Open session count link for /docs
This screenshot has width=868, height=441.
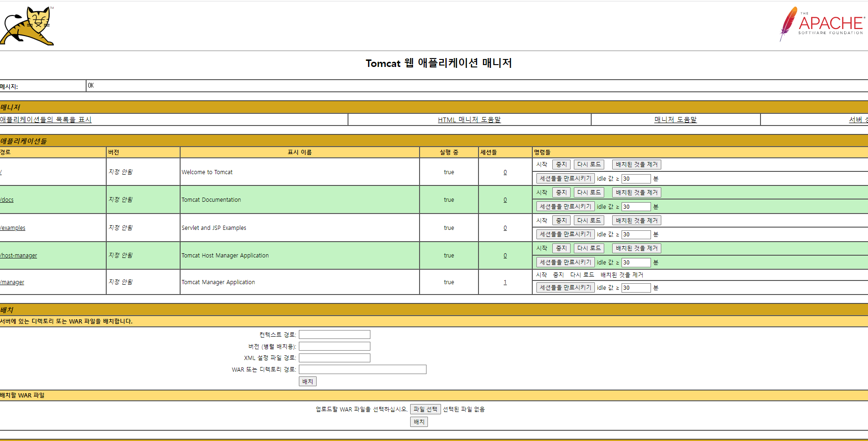(x=505, y=200)
